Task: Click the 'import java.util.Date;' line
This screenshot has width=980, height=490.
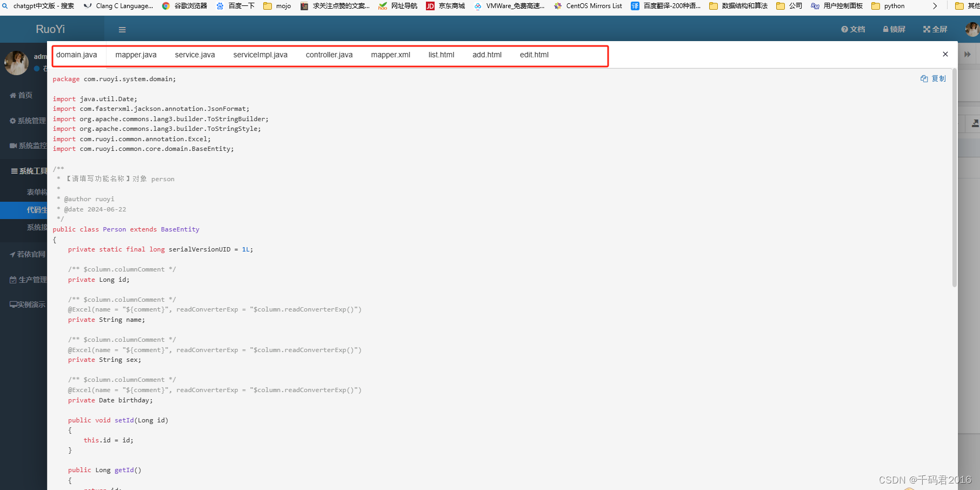Action: 95,99
